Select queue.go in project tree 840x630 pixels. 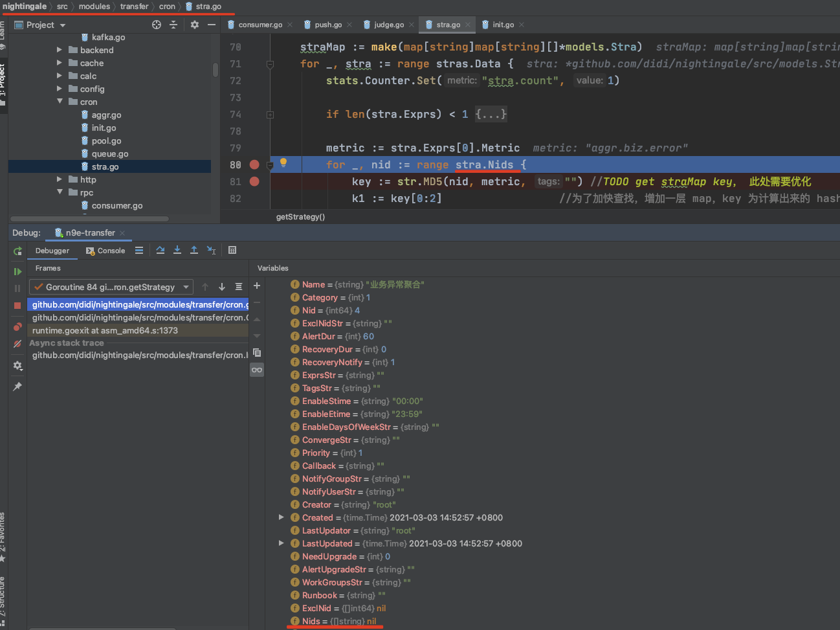[x=109, y=153]
